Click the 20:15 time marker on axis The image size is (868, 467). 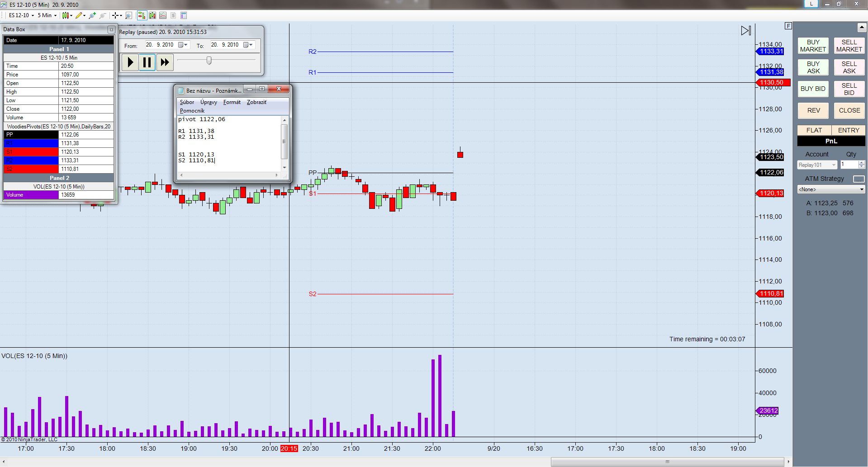(x=289, y=448)
